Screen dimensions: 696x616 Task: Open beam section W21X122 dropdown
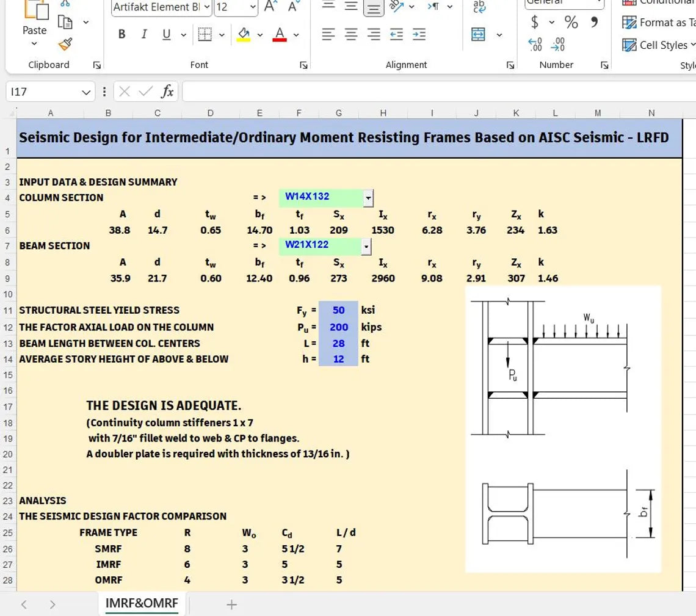366,246
